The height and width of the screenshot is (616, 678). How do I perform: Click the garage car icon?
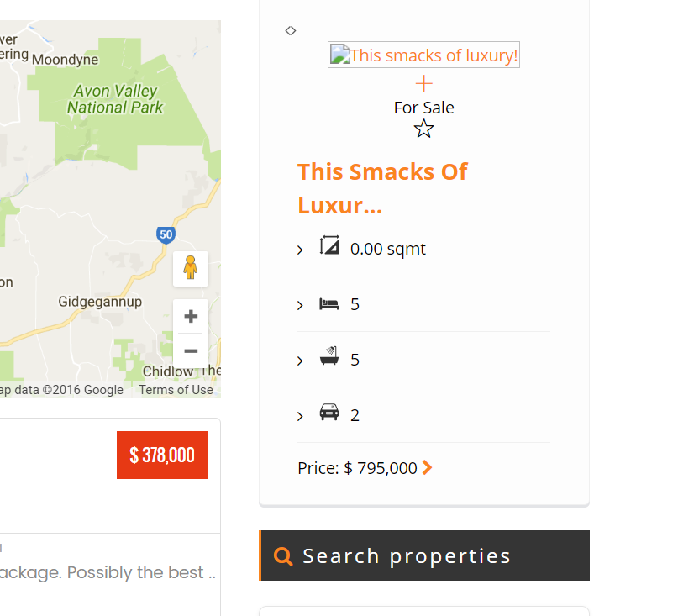click(329, 413)
